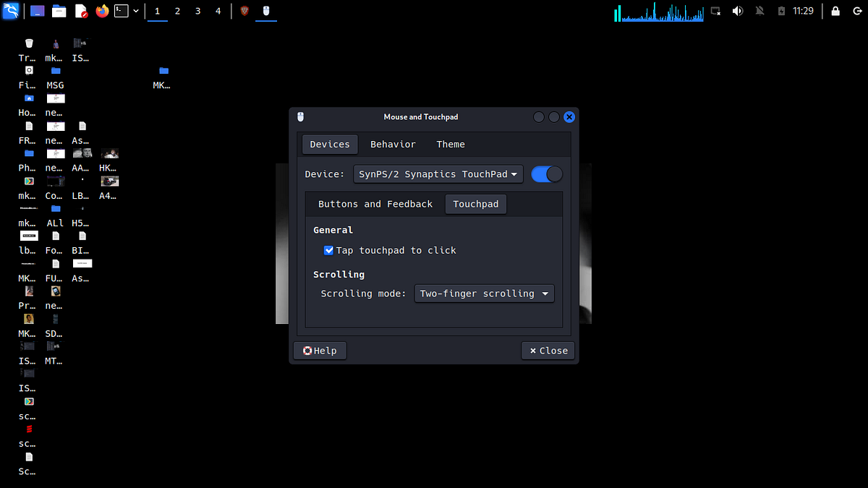The height and width of the screenshot is (488, 868).
Task: Select the Brave browser in the taskbar
Action: pos(244,11)
